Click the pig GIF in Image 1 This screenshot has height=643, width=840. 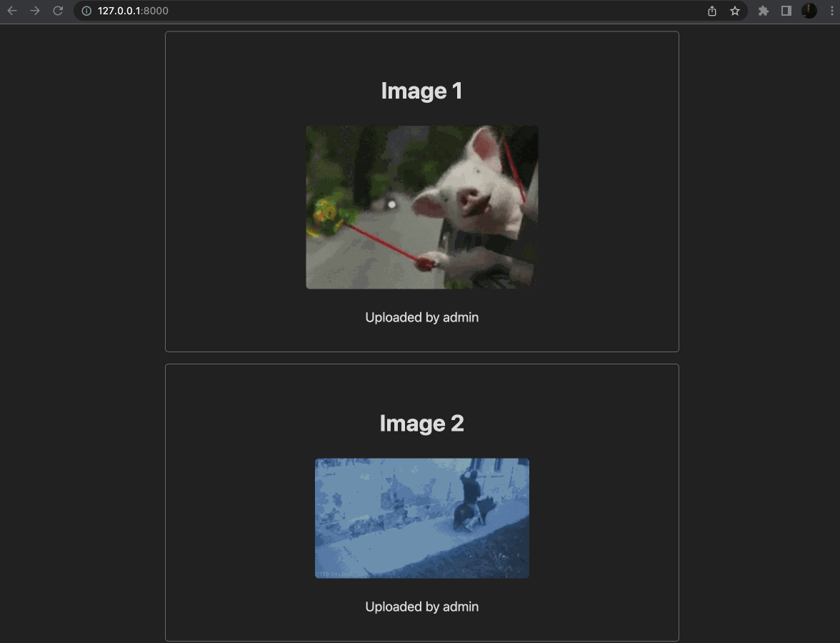[x=421, y=206]
